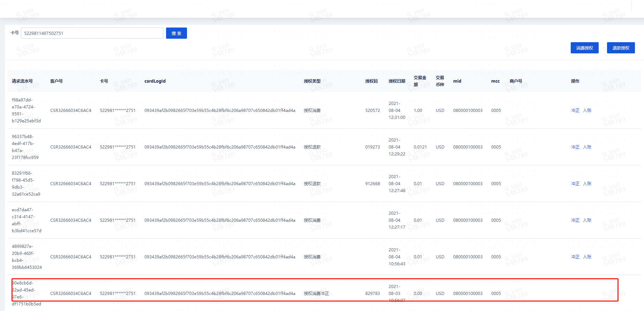Click 冲正 for the 12:27:17 transaction
644x311 pixels.
point(575,220)
